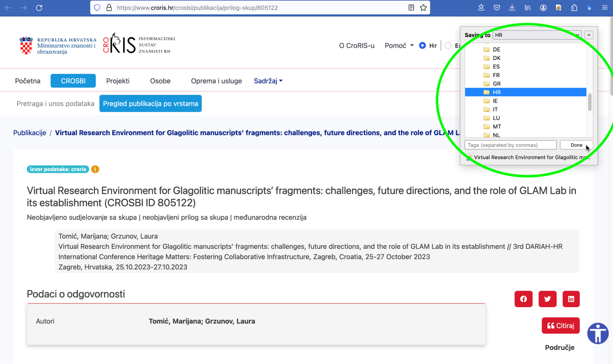Viewport: 613px width, 364px height.
Task: Reload the current page
Action: pos(39,8)
